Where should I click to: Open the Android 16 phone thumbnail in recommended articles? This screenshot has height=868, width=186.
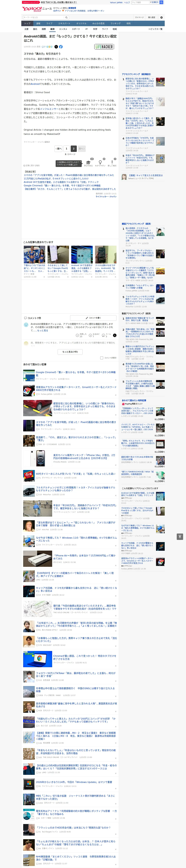82,255
